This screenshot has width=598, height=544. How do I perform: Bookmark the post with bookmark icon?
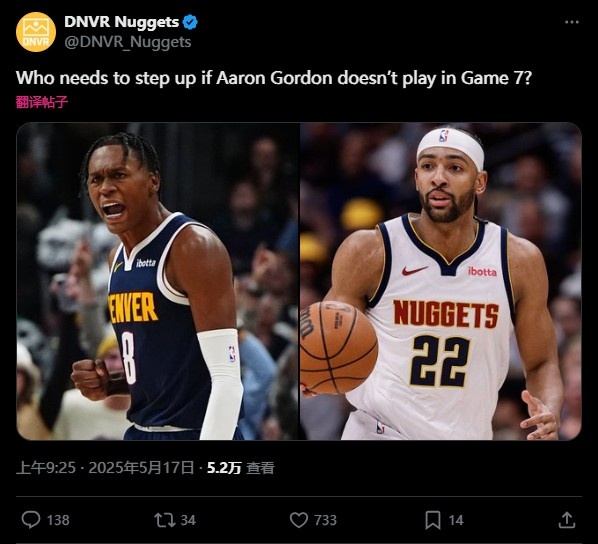433,520
